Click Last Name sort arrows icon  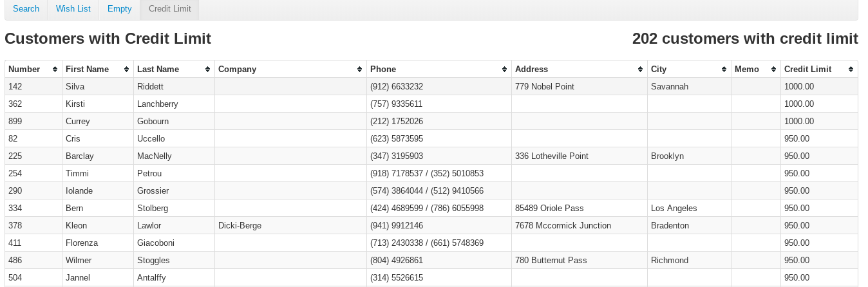(x=207, y=69)
